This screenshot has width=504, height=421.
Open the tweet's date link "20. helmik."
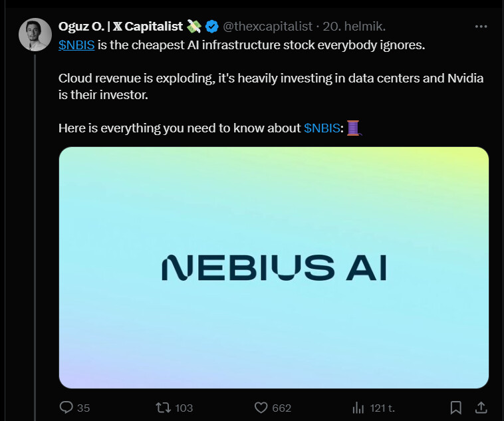point(354,27)
